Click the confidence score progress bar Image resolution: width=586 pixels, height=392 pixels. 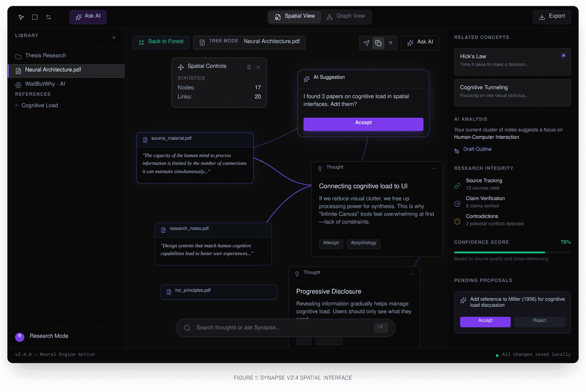(x=512, y=252)
